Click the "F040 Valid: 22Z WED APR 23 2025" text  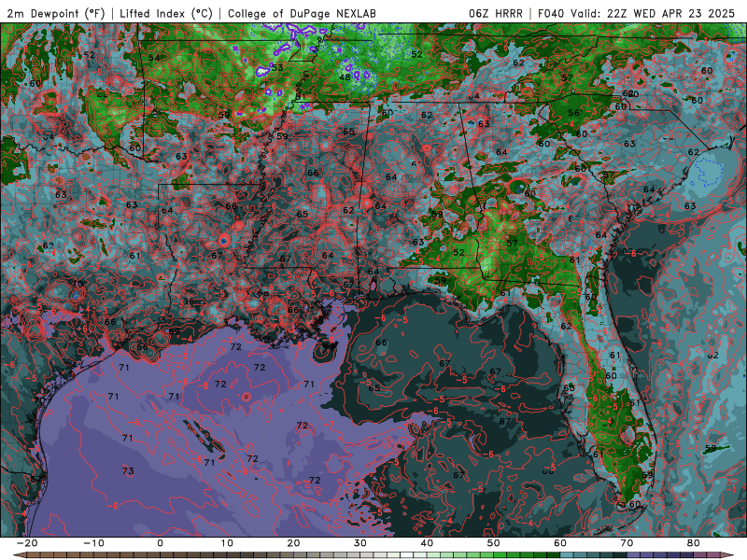click(x=636, y=13)
